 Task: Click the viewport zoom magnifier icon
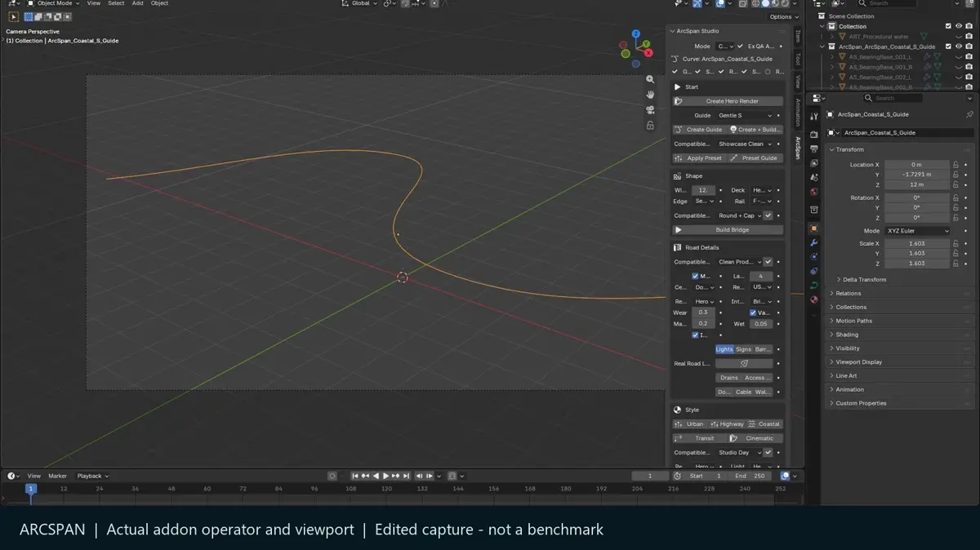[650, 80]
